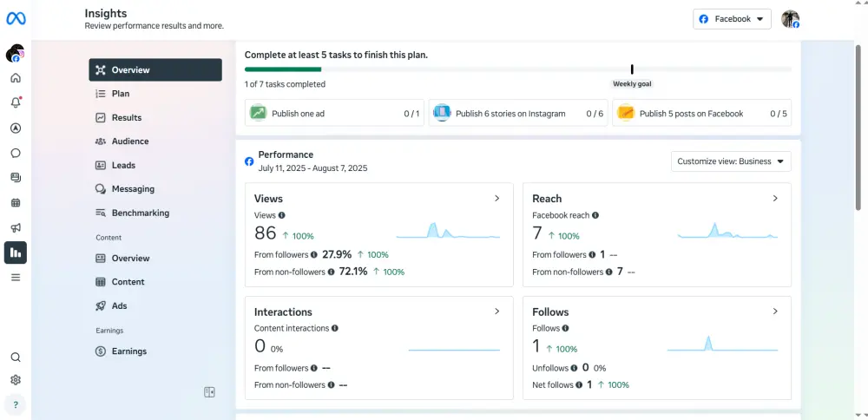
Task: Open the Customize view: Business dropdown
Action: click(731, 161)
